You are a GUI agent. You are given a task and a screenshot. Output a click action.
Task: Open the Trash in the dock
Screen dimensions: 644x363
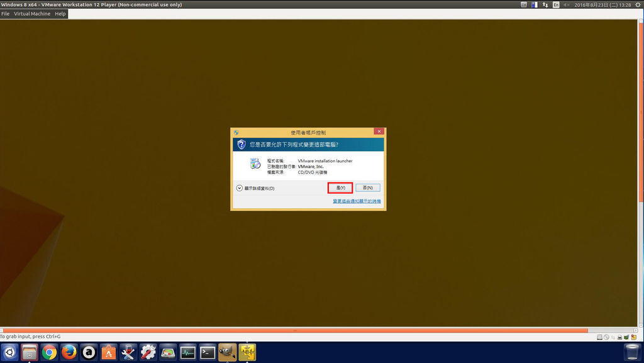631,352
